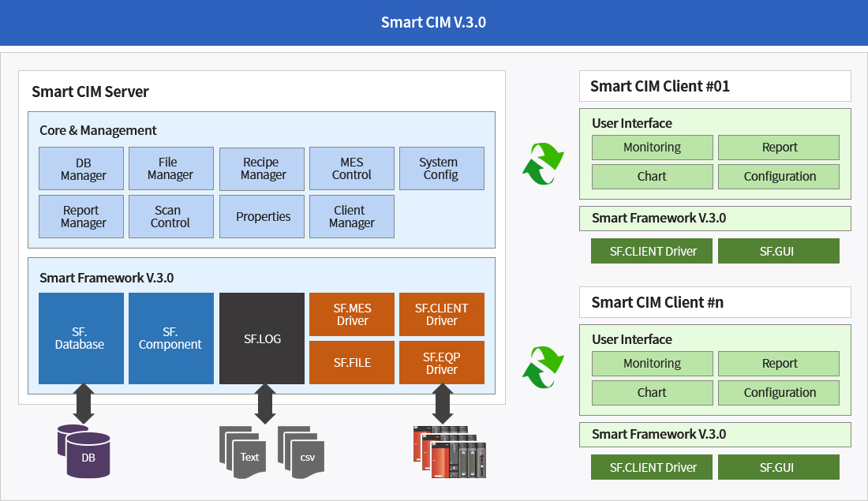This screenshot has width=868, height=501.
Task: Click SF.GUI under Client #n
Action: pos(779,467)
